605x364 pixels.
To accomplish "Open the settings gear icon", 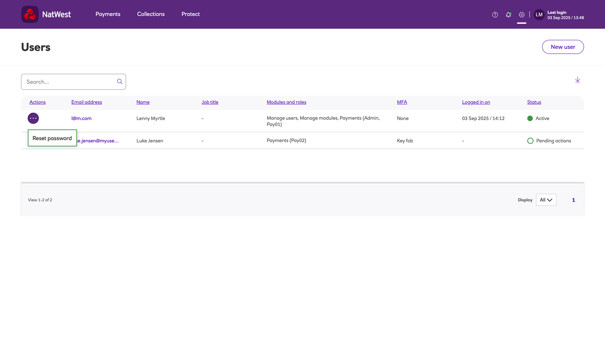I will point(521,15).
